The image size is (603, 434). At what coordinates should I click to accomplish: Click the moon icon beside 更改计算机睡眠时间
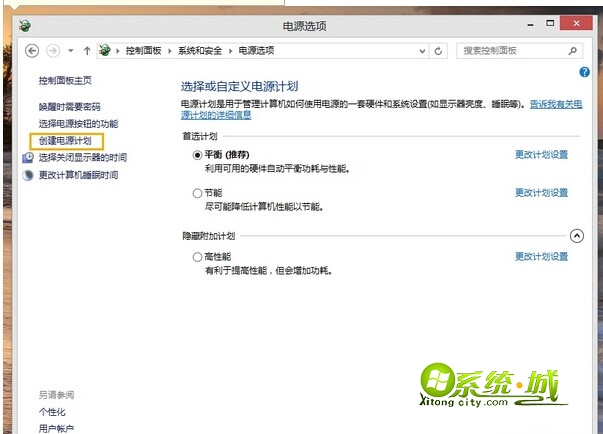coord(30,175)
